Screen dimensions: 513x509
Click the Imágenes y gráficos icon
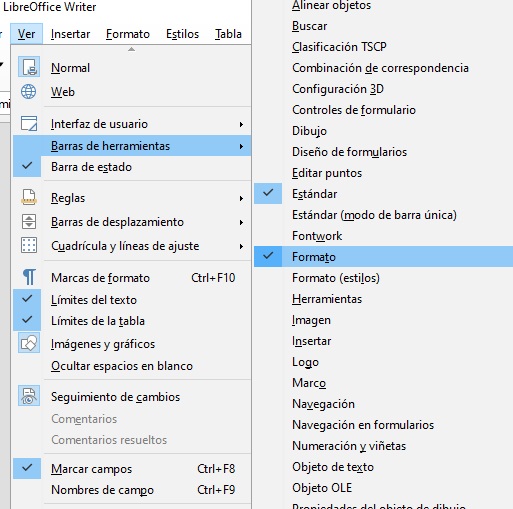pos(29,343)
